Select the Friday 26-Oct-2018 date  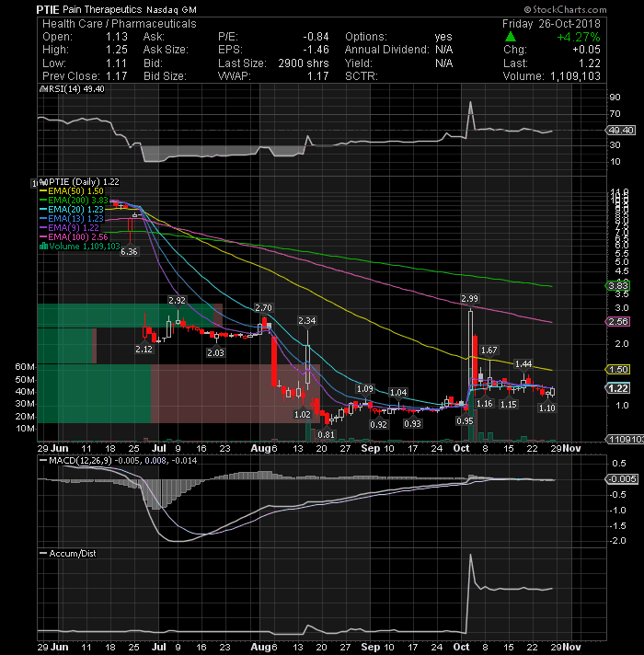tap(551, 23)
